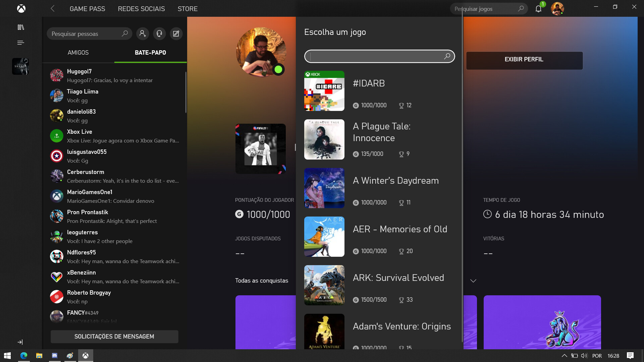Expand sidebar with arrow icon at bottom
This screenshot has height=362, width=644.
(20, 342)
